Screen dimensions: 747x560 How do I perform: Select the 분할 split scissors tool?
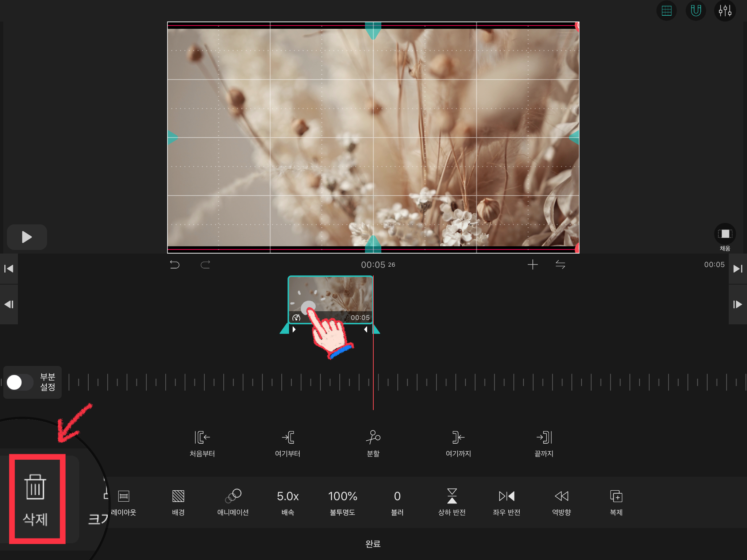coord(373,437)
